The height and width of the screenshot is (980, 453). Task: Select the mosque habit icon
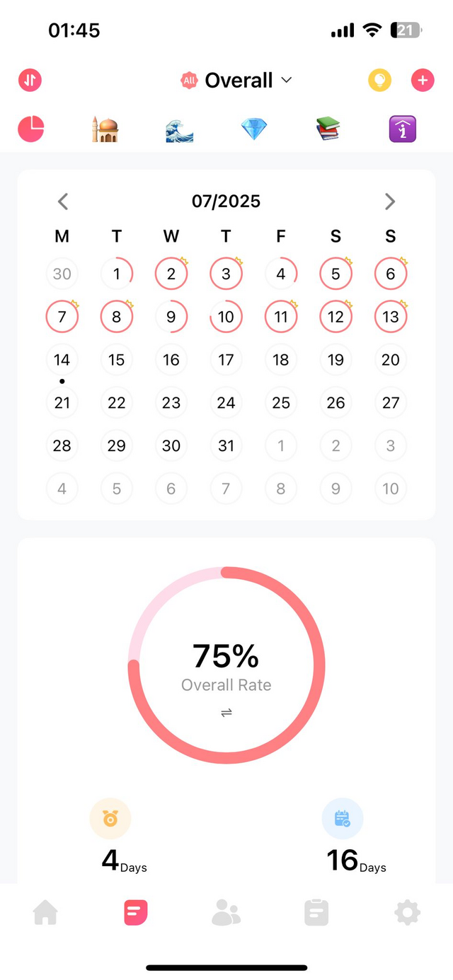tap(105, 129)
